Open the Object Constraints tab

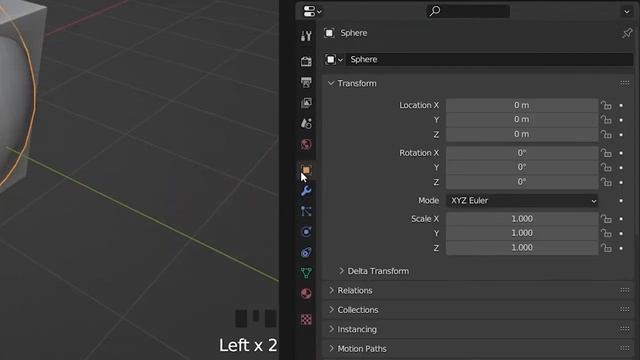pos(306,252)
